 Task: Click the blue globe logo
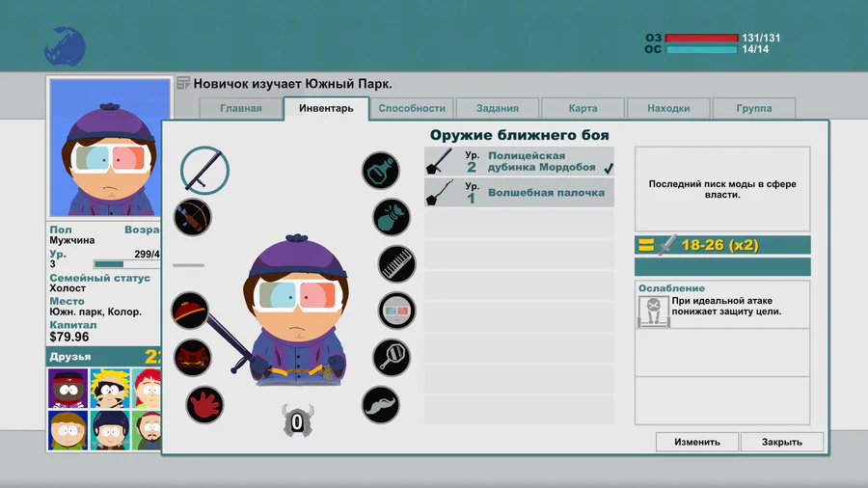pyautogui.click(x=65, y=46)
